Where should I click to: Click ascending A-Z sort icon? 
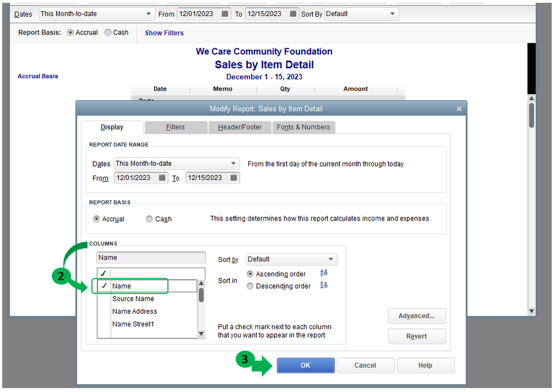tap(323, 273)
